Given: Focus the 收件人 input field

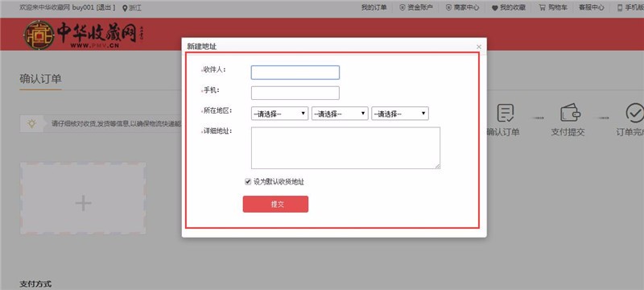Looking at the screenshot, I should [295, 72].
